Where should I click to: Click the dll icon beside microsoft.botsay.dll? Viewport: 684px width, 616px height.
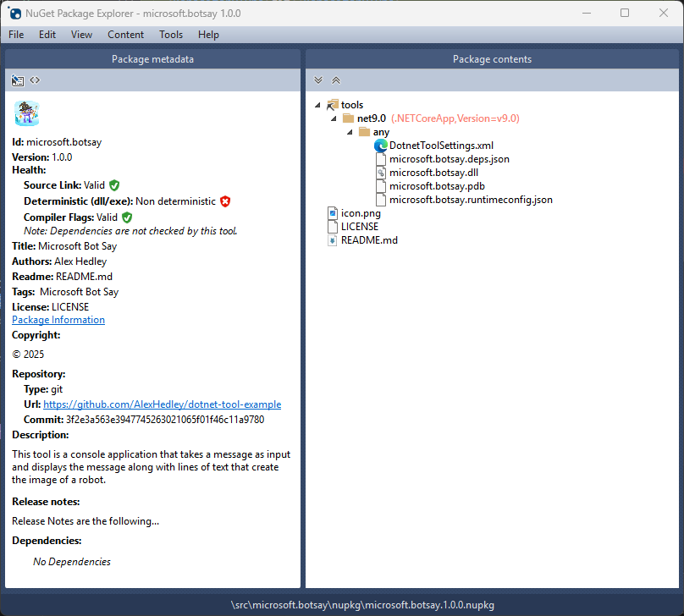(381, 173)
